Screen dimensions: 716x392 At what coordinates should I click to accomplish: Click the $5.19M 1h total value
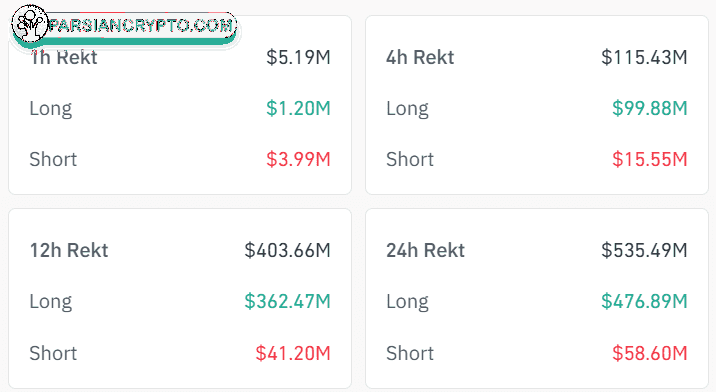point(298,57)
